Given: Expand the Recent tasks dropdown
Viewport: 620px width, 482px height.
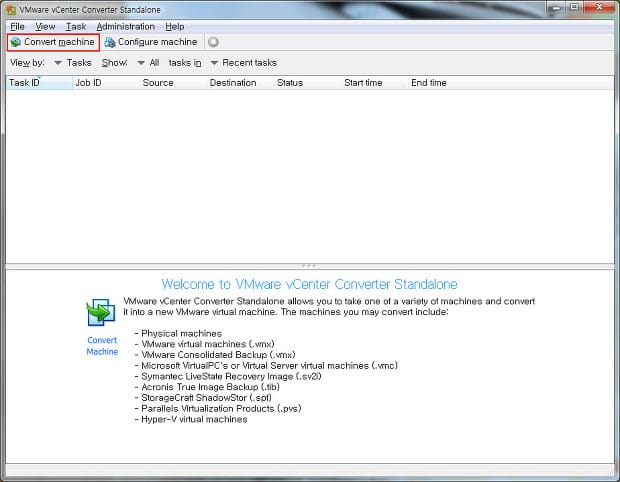Looking at the screenshot, I should click(x=244, y=63).
